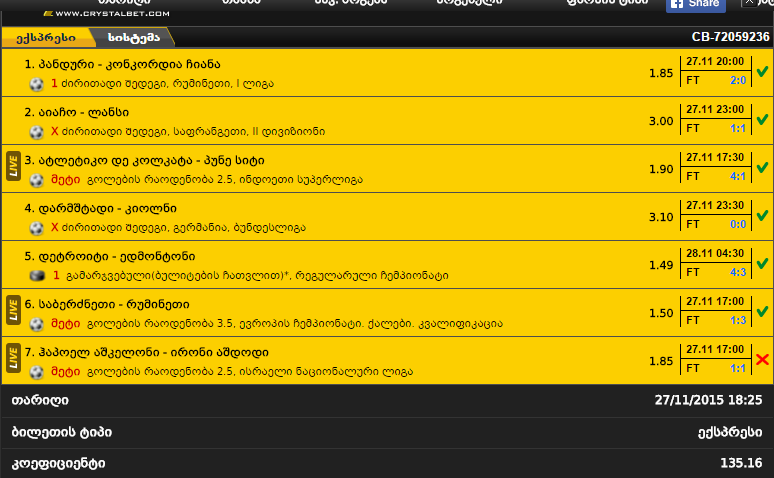
Task: Click bet description გერმანია, ბუნდესლიგა
Action: [178, 228]
